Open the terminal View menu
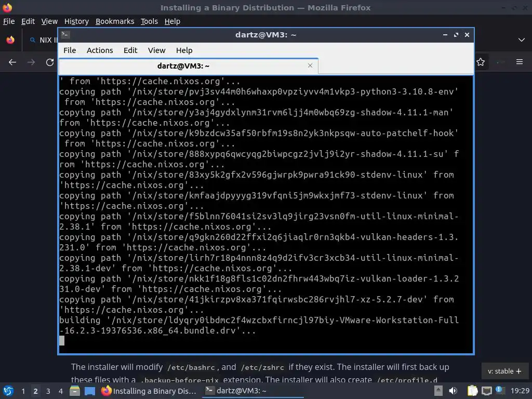 156,50
